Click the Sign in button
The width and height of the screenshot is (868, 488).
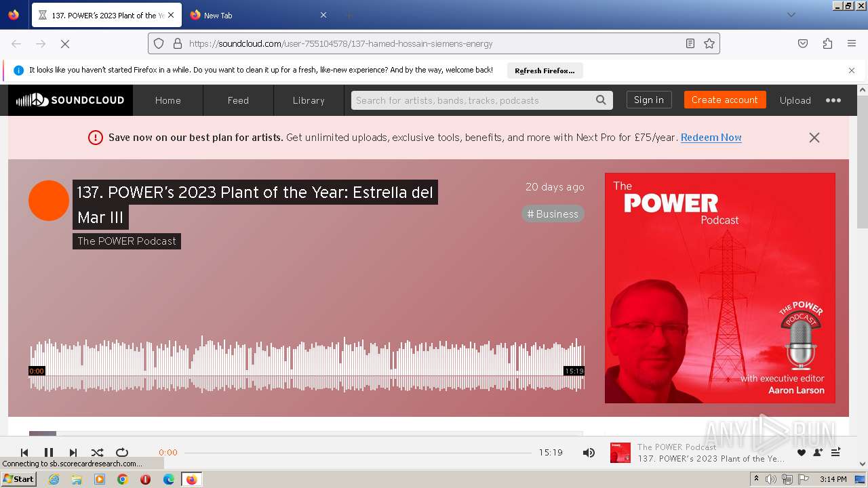tap(649, 100)
